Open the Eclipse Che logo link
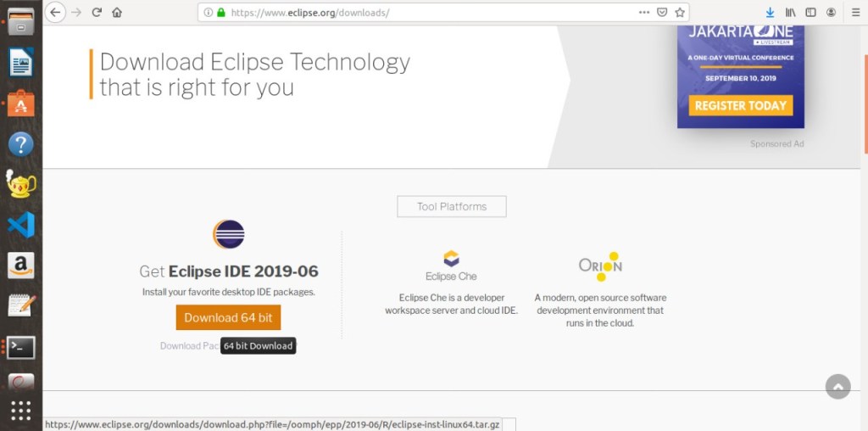868x431 pixels. tap(451, 266)
